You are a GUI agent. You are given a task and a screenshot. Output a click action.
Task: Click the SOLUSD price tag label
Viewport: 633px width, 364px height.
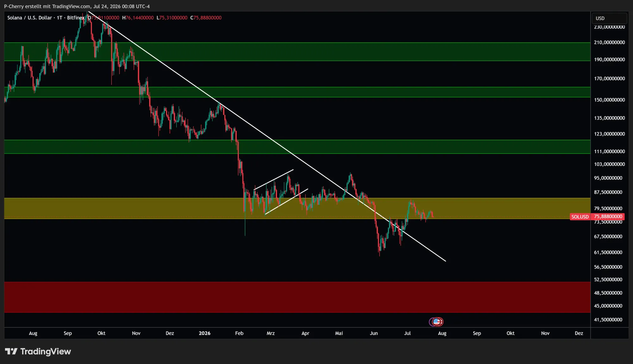click(x=580, y=217)
